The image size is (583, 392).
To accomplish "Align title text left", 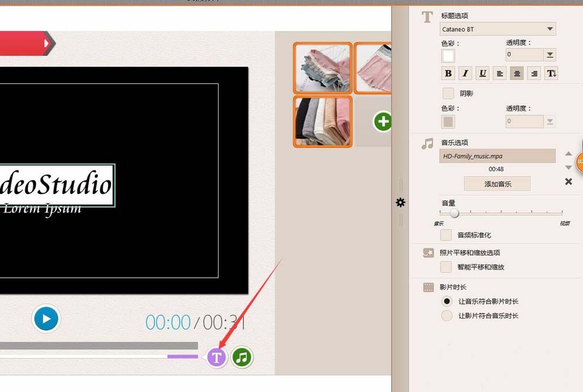I will pyautogui.click(x=500, y=73).
